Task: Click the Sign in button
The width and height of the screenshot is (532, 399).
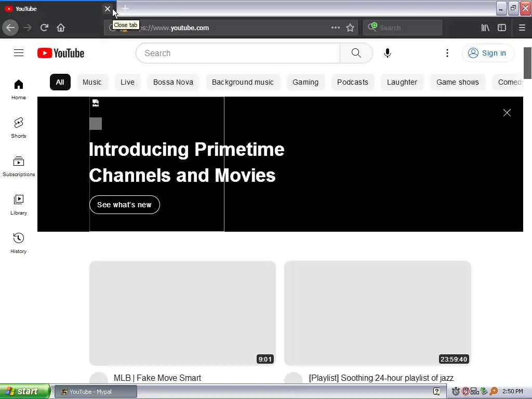Action: [488, 53]
